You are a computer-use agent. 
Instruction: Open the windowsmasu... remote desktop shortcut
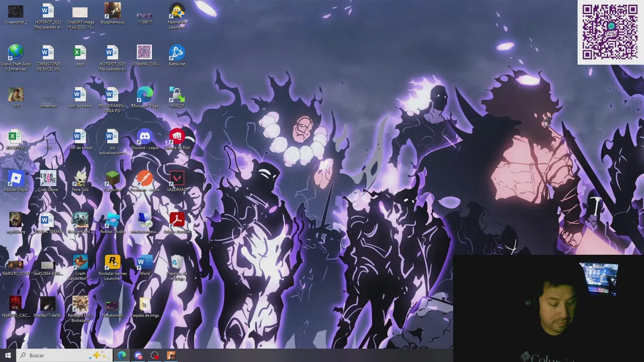pos(144,223)
